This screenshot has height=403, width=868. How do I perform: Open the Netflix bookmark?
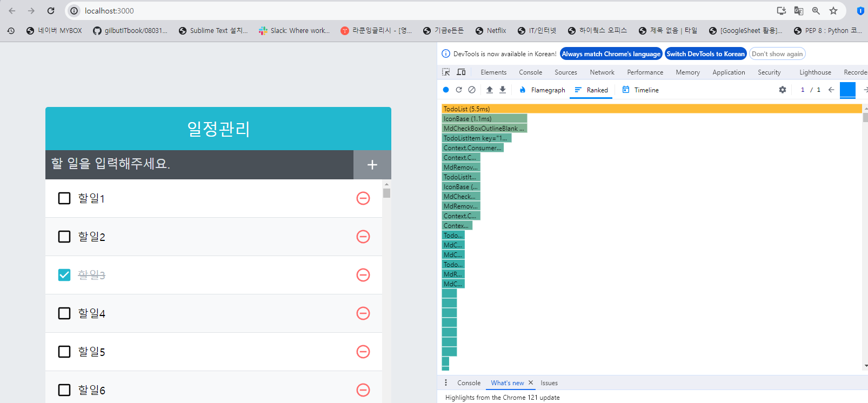point(491,31)
